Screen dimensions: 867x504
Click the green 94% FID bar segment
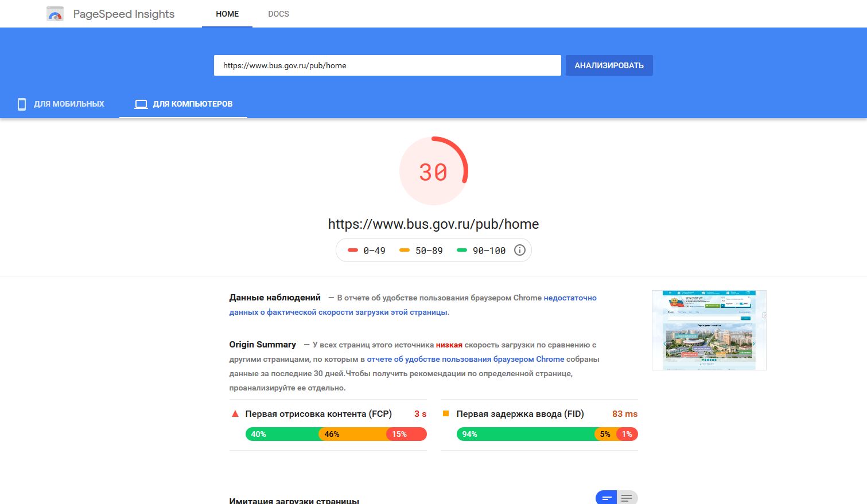coord(526,434)
